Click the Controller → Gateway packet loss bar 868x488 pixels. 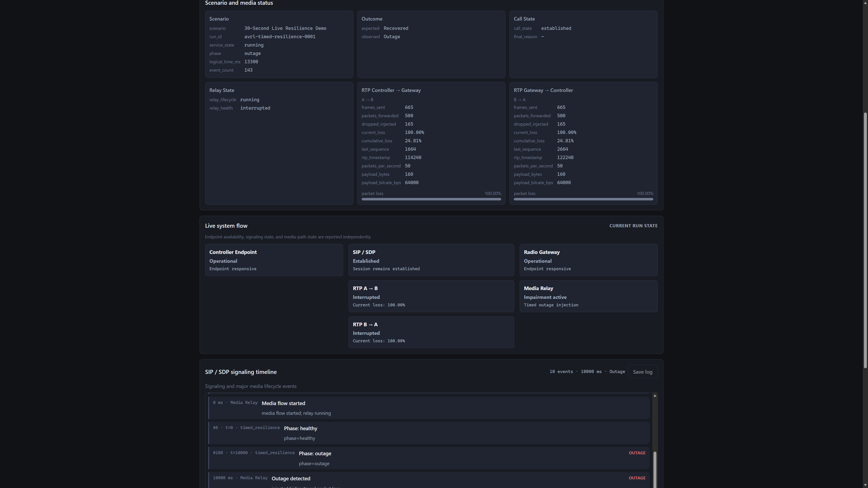click(x=431, y=199)
